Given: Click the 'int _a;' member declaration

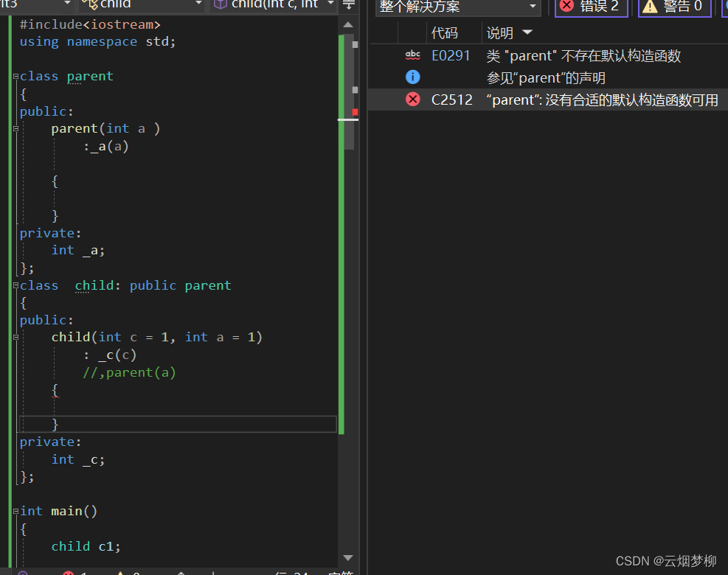Looking at the screenshot, I should click(x=78, y=251).
